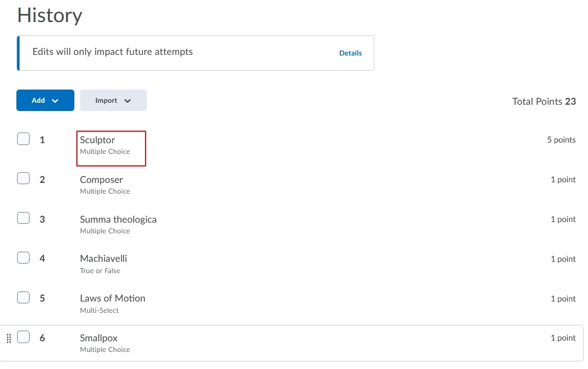Open the Add dropdown button
The width and height of the screenshot is (588, 369).
[x=45, y=100]
